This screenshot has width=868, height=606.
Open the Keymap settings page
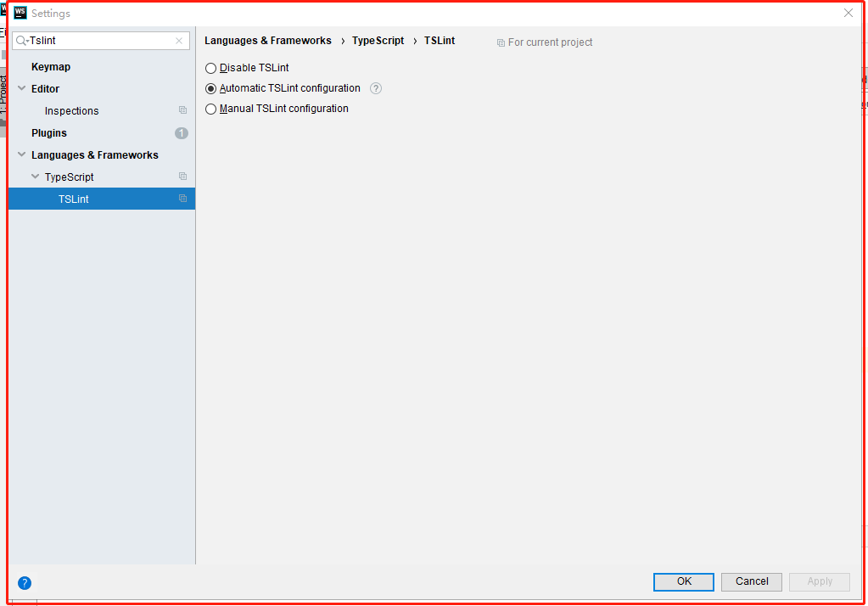click(51, 66)
